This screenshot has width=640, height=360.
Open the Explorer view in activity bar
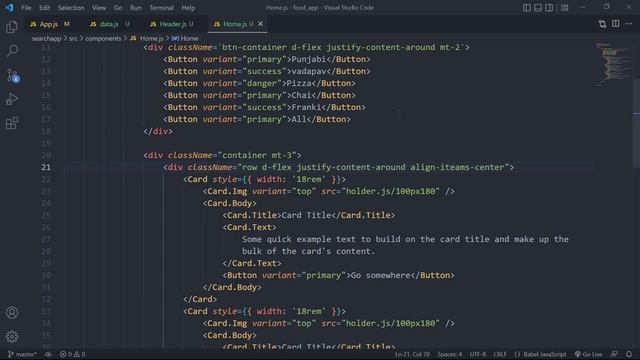pyautogui.click(x=12, y=27)
